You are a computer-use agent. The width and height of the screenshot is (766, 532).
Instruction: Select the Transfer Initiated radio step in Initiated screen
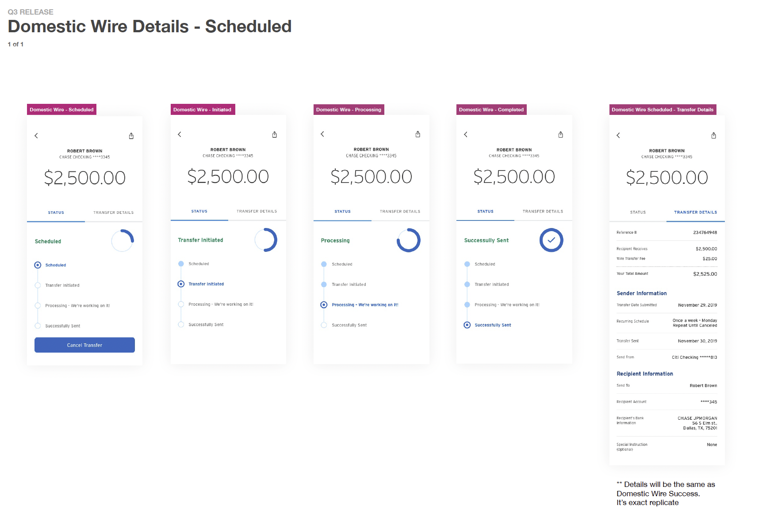tap(181, 284)
